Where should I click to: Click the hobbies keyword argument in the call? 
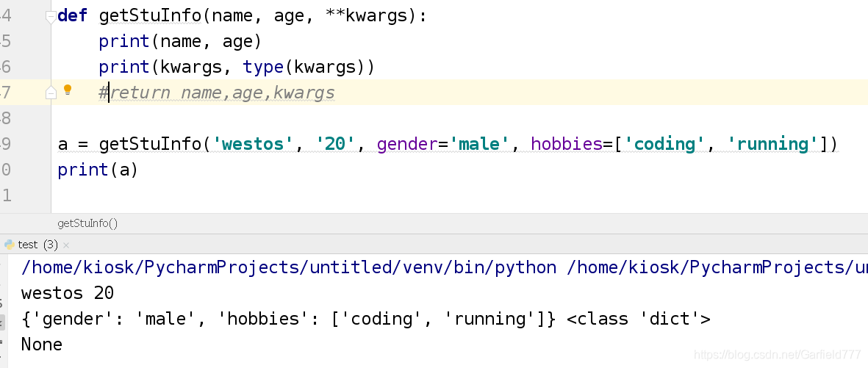coord(566,144)
